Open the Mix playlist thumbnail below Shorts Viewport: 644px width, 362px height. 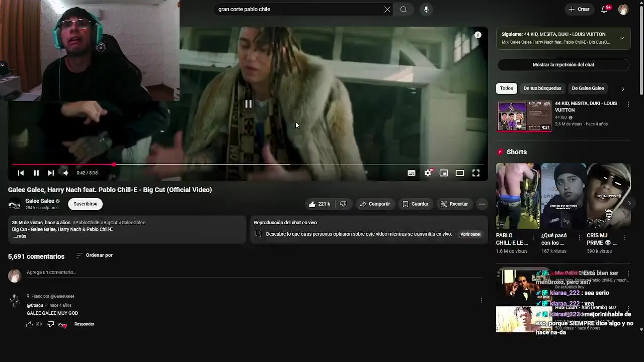[x=523, y=285]
